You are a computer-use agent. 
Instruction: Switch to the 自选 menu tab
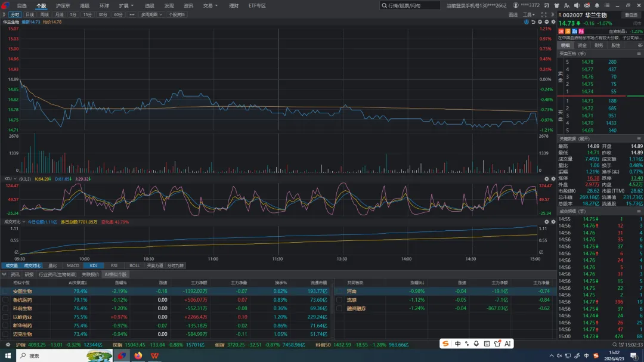pos(22,6)
